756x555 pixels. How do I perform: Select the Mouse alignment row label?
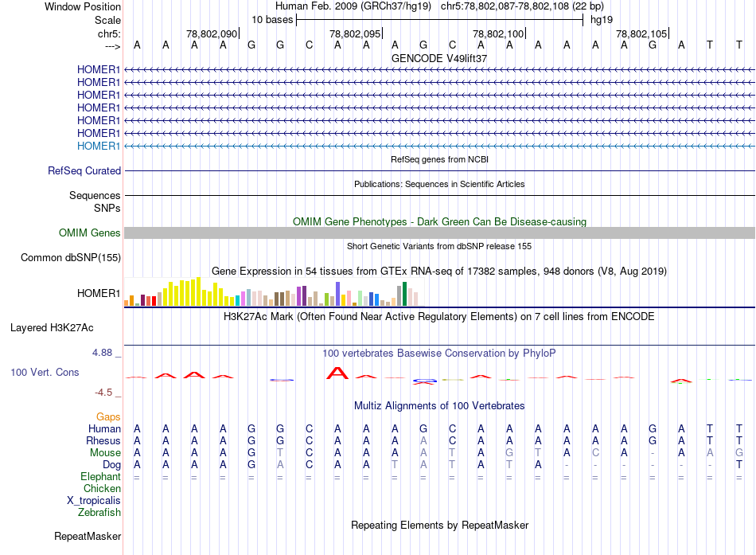[x=105, y=453]
